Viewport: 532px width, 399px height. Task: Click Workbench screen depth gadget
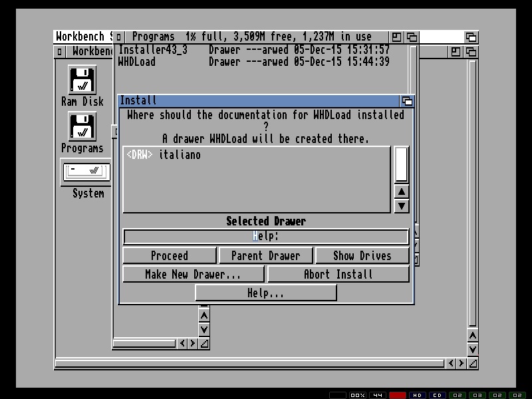pos(471,37)
